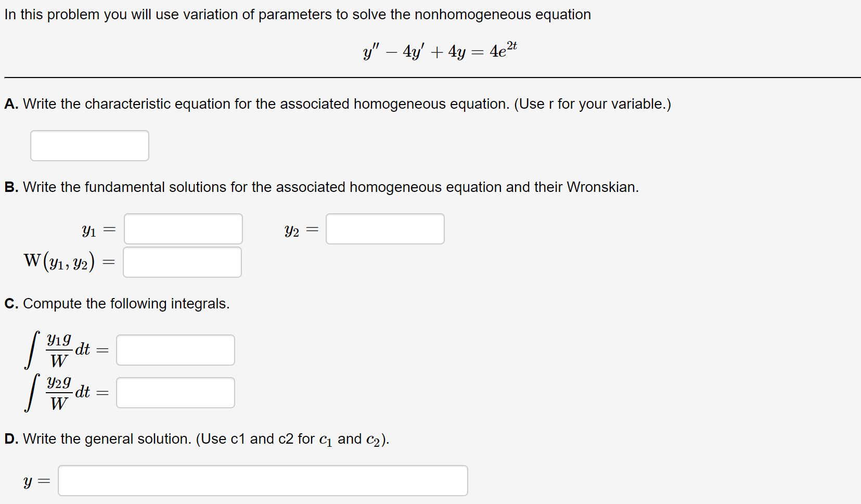Image resolution: width=861 pixels, height=504 pixels.
Task: Click the second integral answer field
Action: [x=175, y=392]
